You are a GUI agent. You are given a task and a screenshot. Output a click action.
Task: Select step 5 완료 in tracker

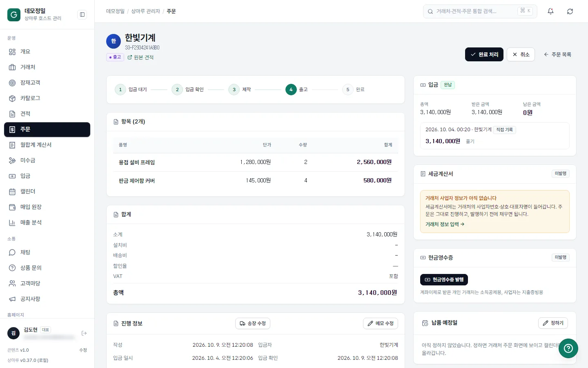point(353,90)
